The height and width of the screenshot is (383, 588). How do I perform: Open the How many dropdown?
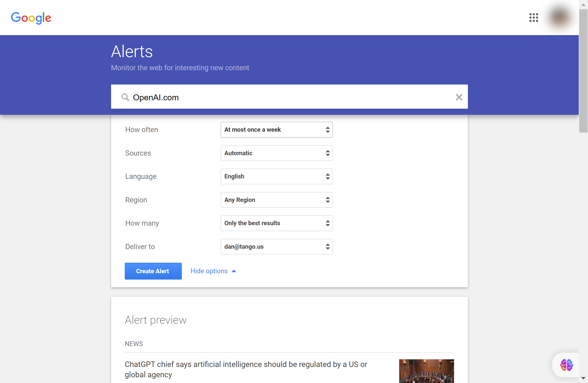(276, 223)
